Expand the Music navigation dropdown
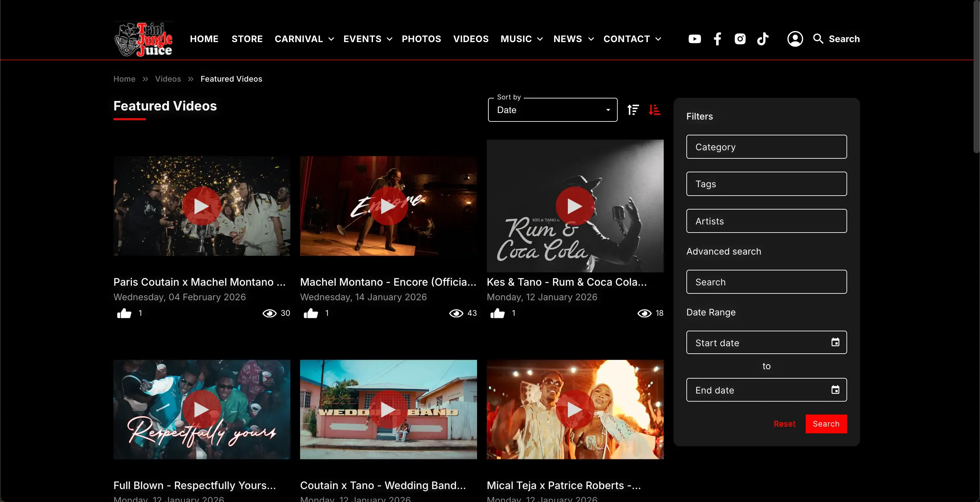980x502 pixels. tap(521, 39)
